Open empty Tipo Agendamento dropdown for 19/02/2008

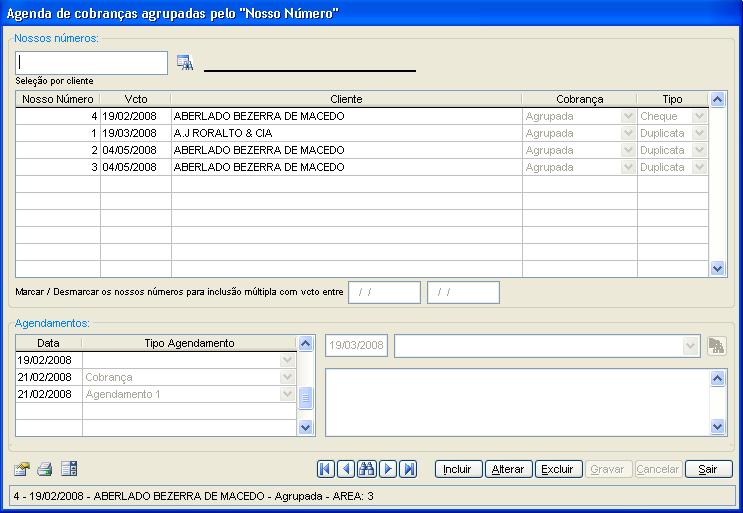(287, 360)
